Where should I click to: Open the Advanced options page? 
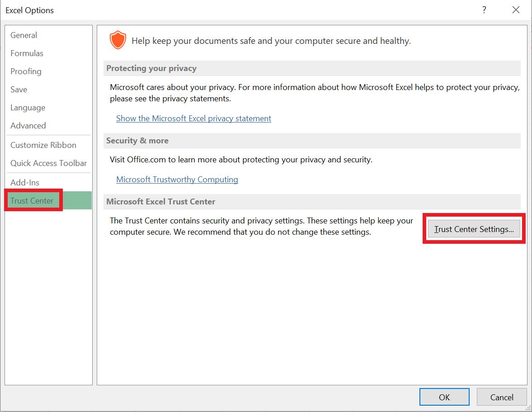(x=28, y=126)
